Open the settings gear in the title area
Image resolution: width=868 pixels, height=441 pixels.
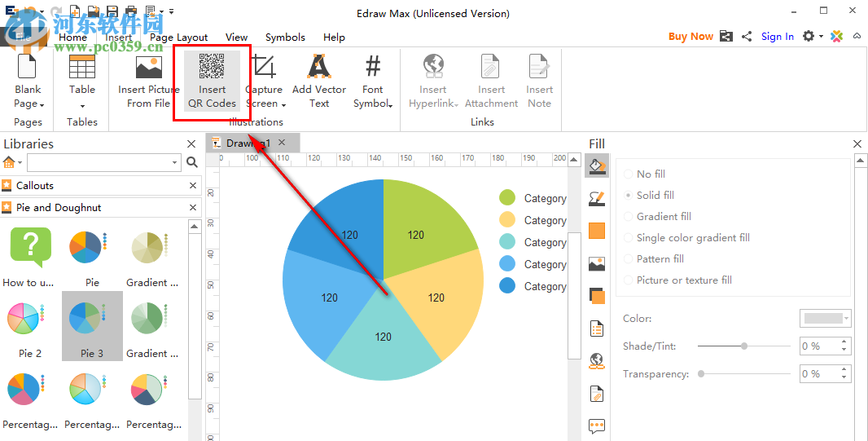809,36
